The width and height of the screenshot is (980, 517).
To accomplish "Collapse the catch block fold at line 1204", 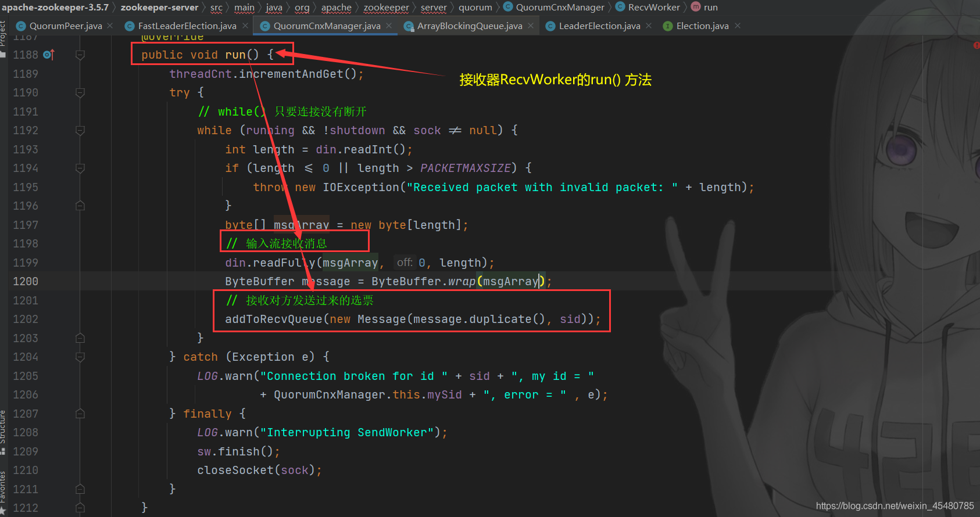I will (x=80, y=357).
